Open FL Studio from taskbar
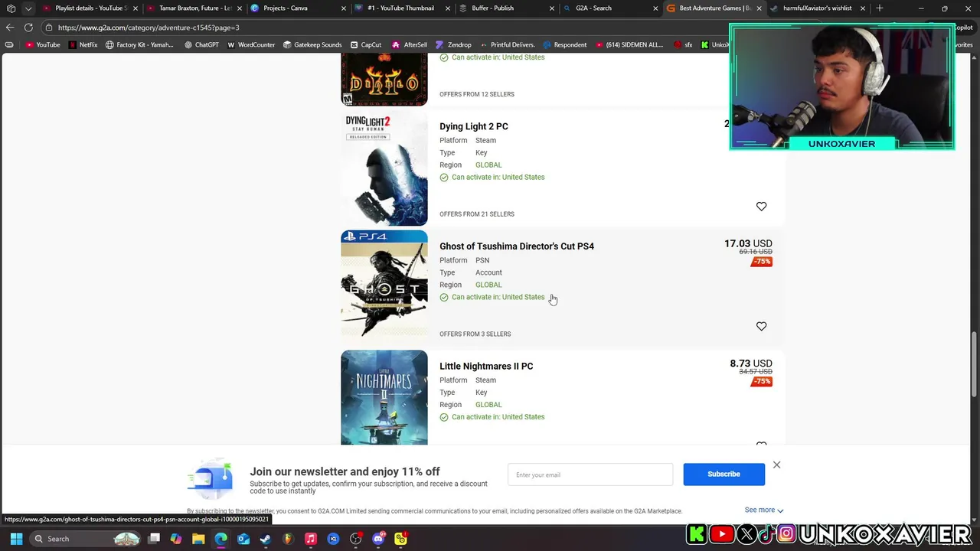Screen dimensions: 980x551 pyautogui.click(x=288, y=539)
